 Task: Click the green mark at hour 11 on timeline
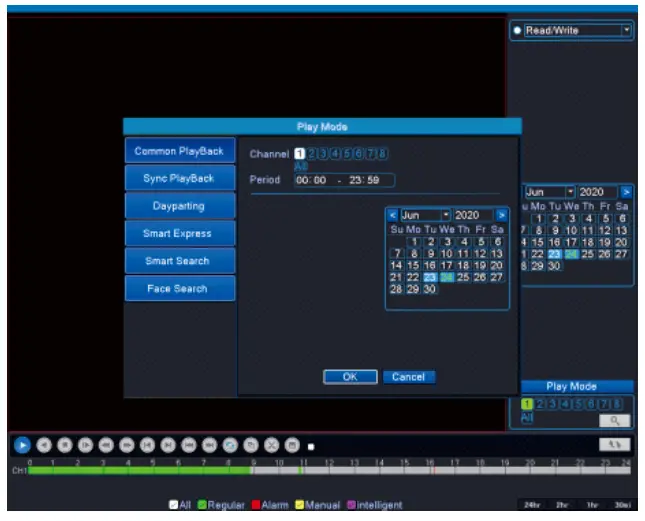coord(301,470)
